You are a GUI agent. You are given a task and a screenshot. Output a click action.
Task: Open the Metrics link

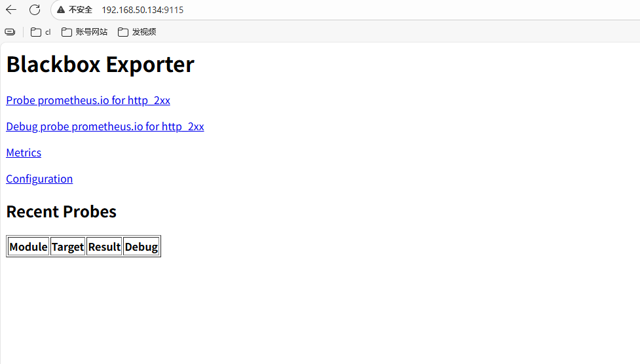point(24,153)
